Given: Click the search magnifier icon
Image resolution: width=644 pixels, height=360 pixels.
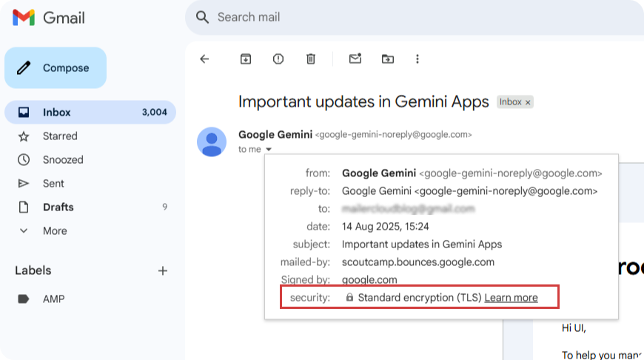Looking at the screenshot, I should coord(202,17).
